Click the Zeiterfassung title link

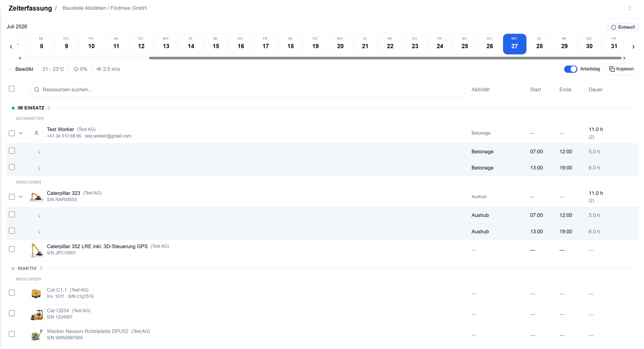coord(30,8)
